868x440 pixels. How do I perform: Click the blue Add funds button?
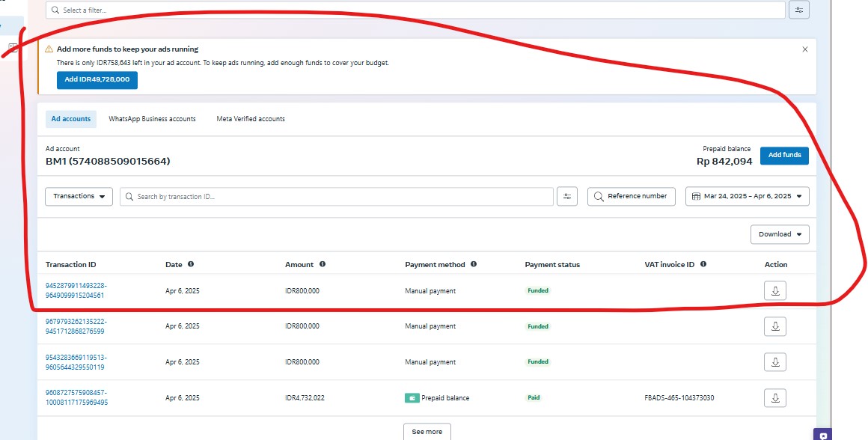pos(784,155)
